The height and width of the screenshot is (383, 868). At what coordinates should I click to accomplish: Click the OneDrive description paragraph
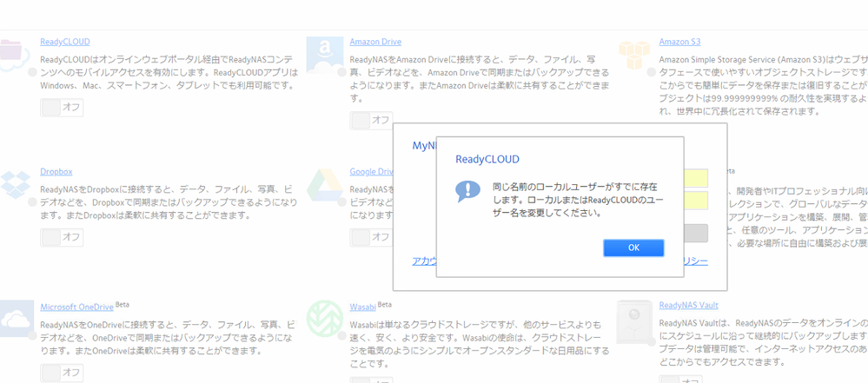click(169, 338)
